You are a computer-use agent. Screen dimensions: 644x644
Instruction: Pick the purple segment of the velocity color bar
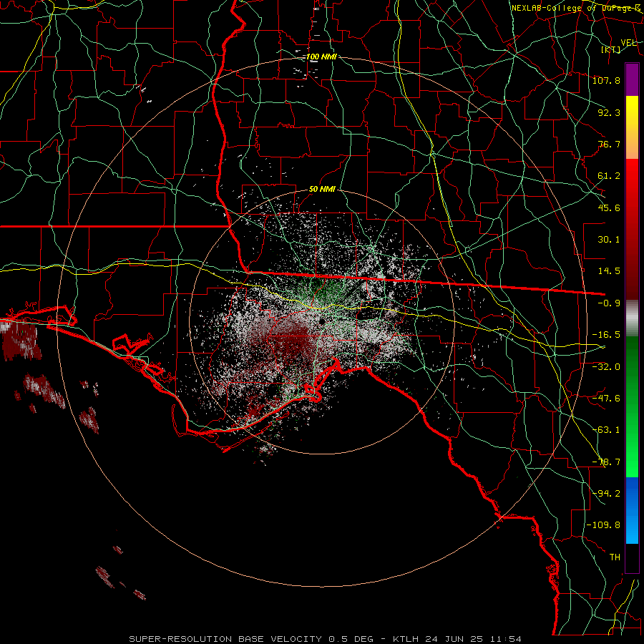coord(632,79)
